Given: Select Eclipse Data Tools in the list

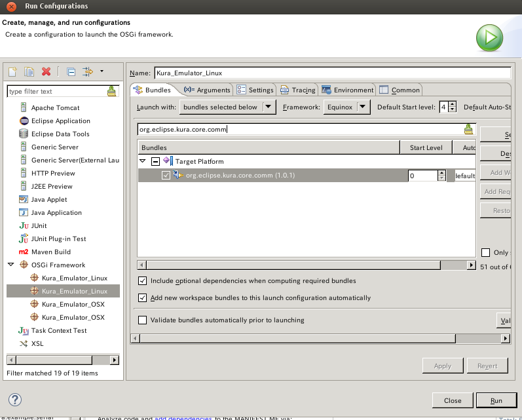Looking at the screenshot, I should (60, 134).
